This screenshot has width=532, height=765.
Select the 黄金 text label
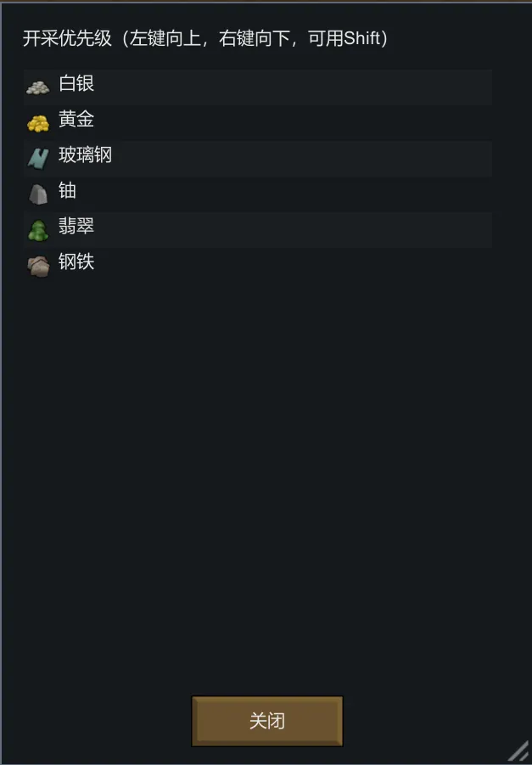click(x=76, y=120)
